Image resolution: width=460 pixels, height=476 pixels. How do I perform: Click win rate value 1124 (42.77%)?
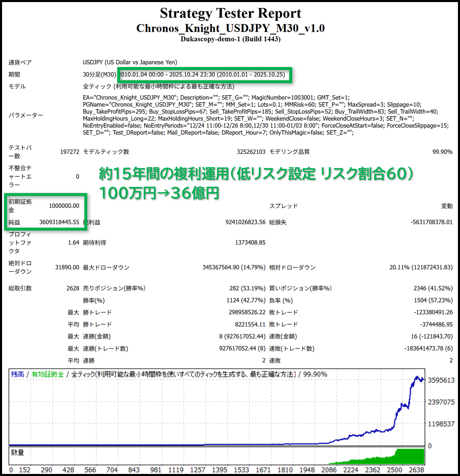pyautogui.click(x=246, y=301)
